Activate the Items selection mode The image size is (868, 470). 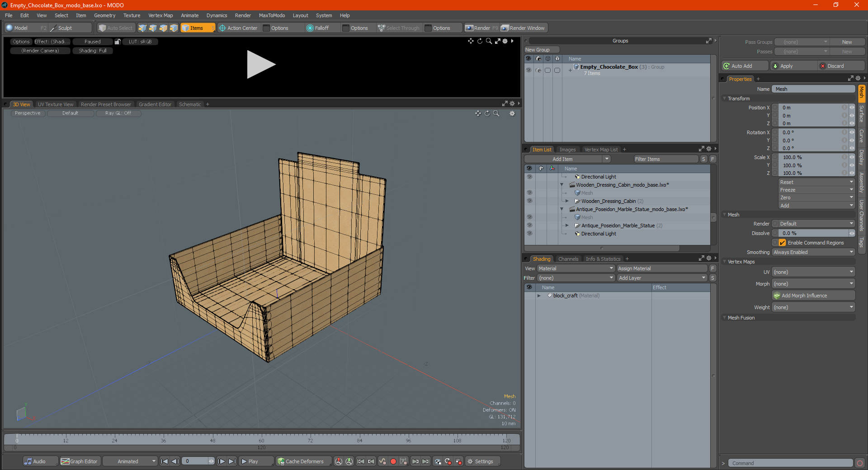[x=198, y=28]
